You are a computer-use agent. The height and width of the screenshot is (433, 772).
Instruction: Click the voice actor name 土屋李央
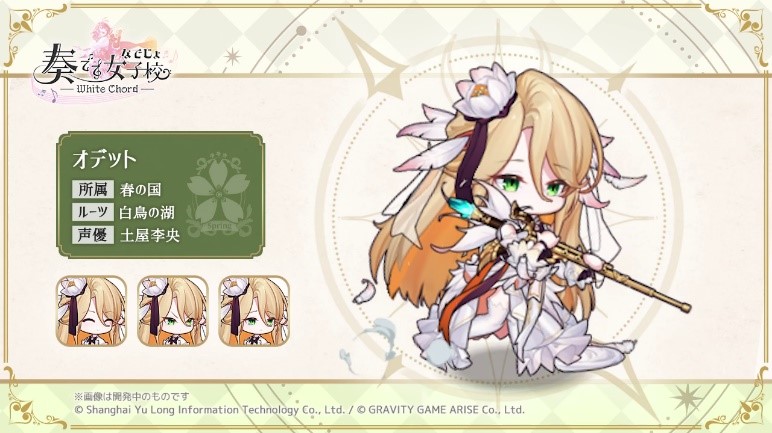(150, 235)
